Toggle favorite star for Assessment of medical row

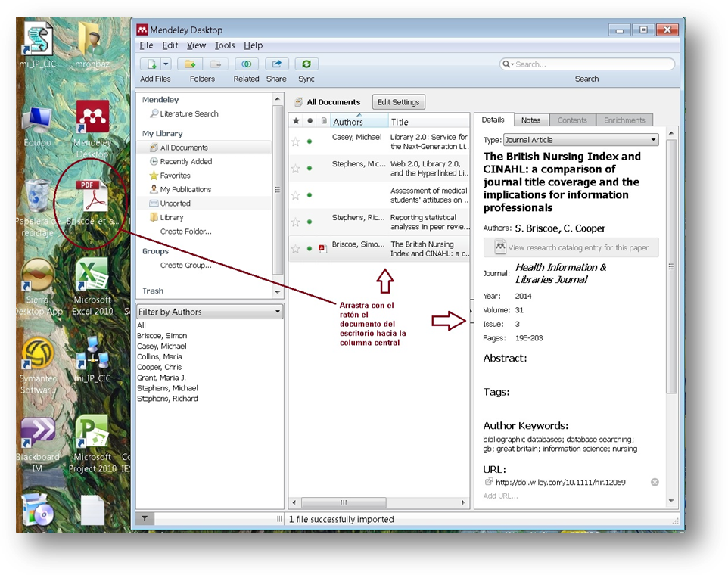295,195
